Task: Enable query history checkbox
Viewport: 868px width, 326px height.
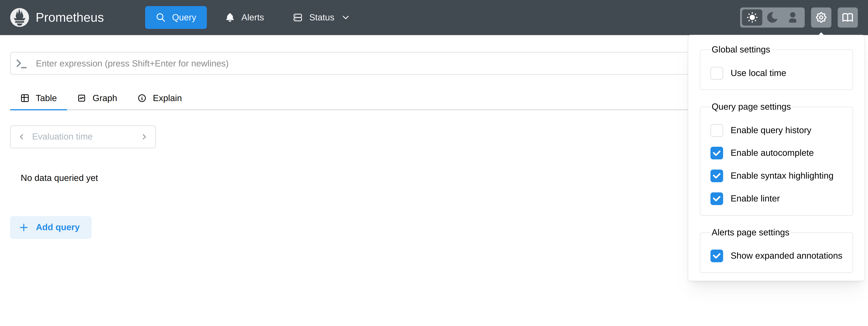Action: coord(717,130)
